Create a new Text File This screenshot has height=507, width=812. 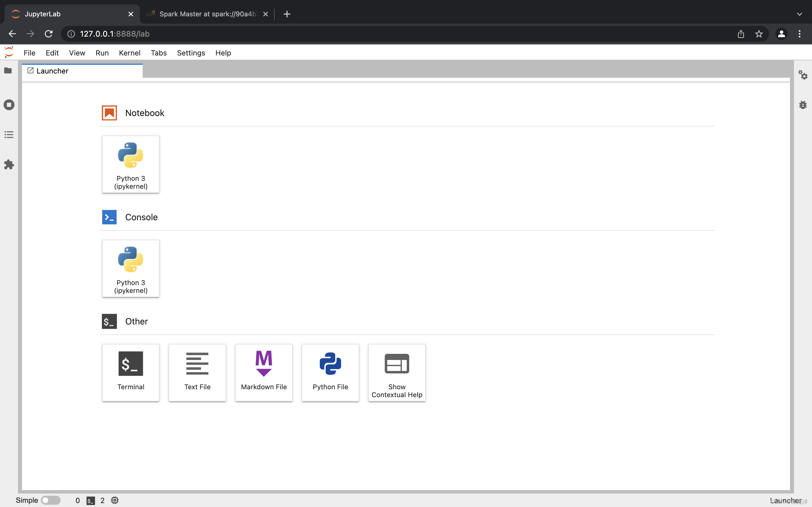(197, 373)
